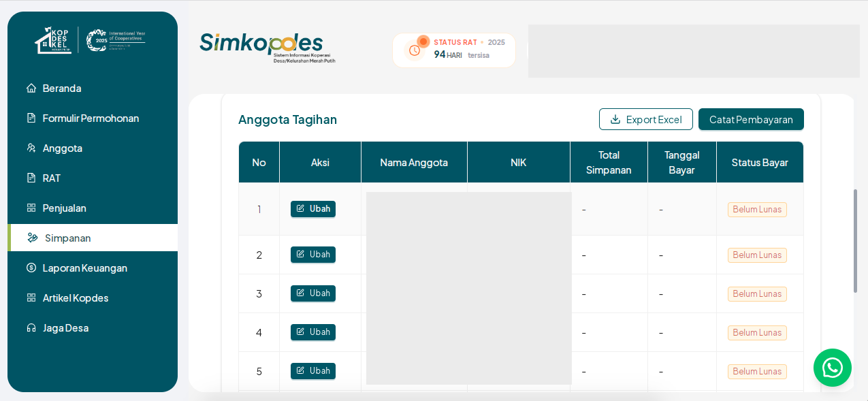Select the clock icon beside STATUS RAT
The width and height of the screenshot is (868, 401).
pyautogui.click(x=415, y=50)
